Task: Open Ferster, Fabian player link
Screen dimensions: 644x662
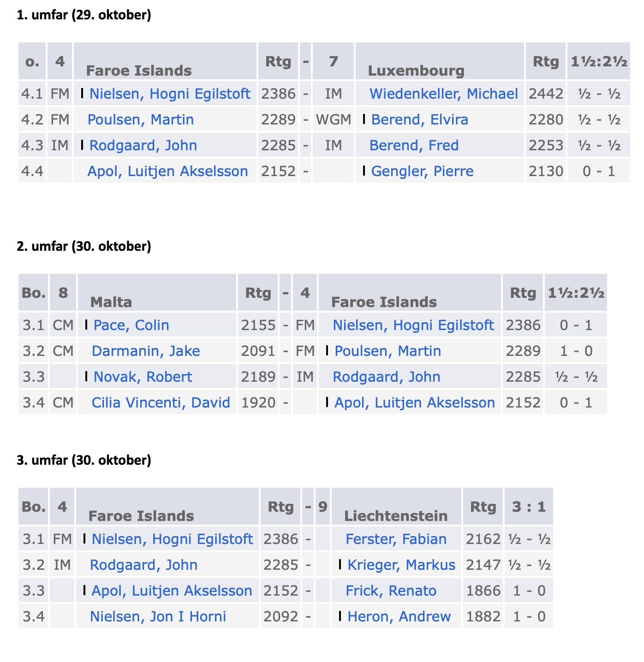Action: 396,539
